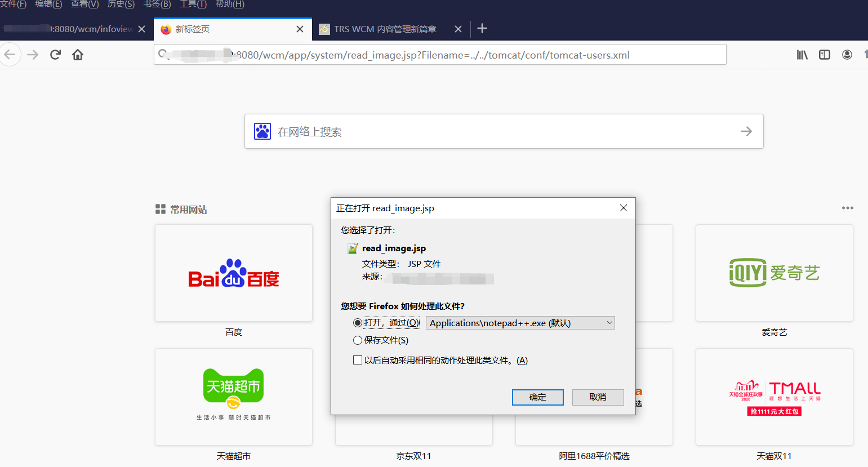Open the 常用网站 options ellipsis
The width and height of the screenshot is (868, 467).
coord(848,208)
